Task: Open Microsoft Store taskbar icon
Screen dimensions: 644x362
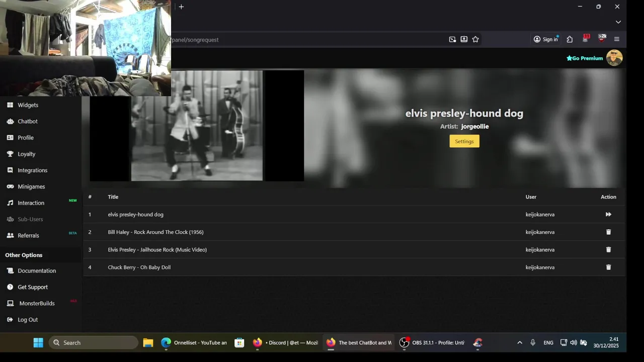Action: [239, 343]
